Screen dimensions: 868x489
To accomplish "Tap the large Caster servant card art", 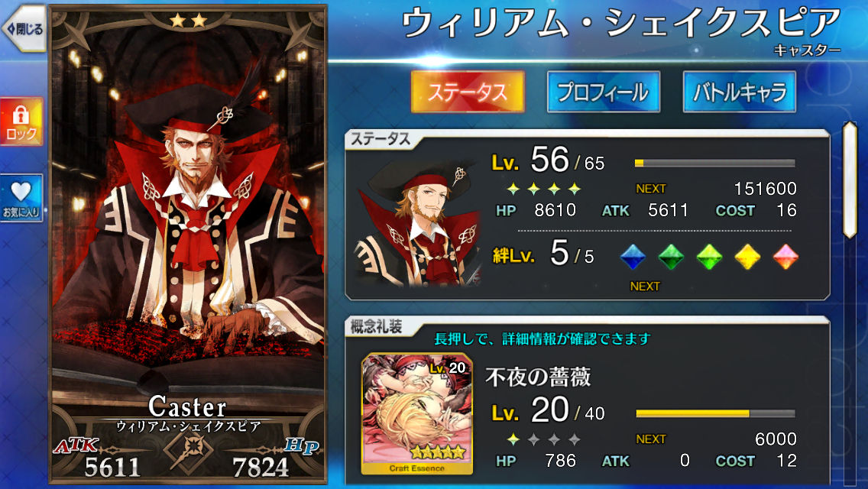I will pyautogui.click(x=188, y=244).
